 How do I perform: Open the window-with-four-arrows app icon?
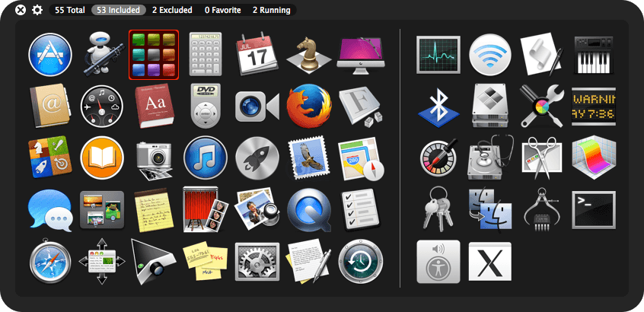102,261
